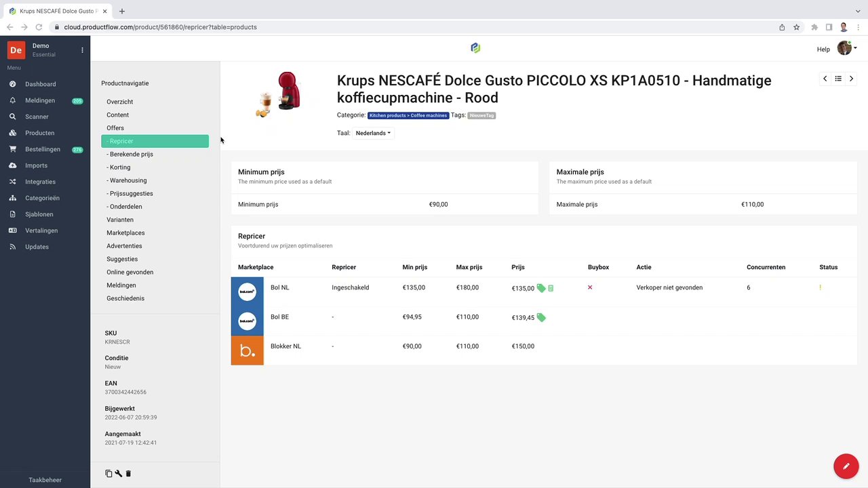Open Content in product navigation
Viewport: 868px width, 488px height.
[x=117, y=115]
